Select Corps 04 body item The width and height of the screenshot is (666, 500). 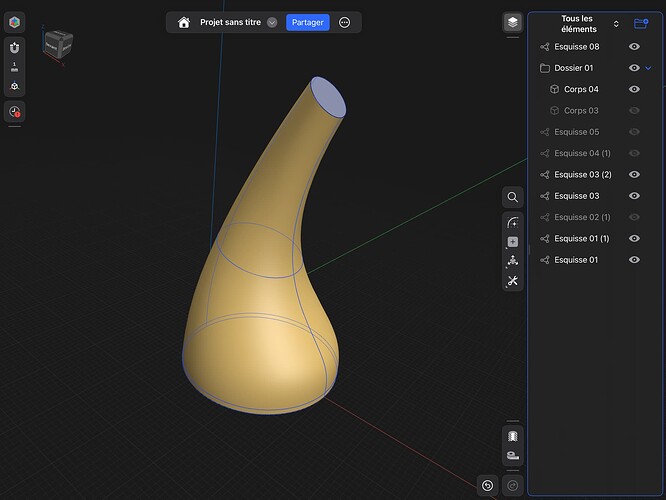pos(581,89)
